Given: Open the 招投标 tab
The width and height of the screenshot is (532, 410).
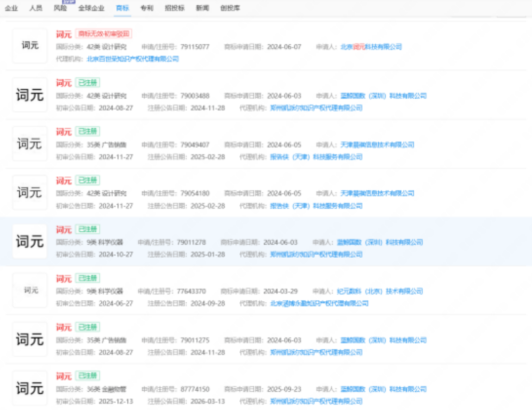Looking at the screenshot, I should point(175,8).
